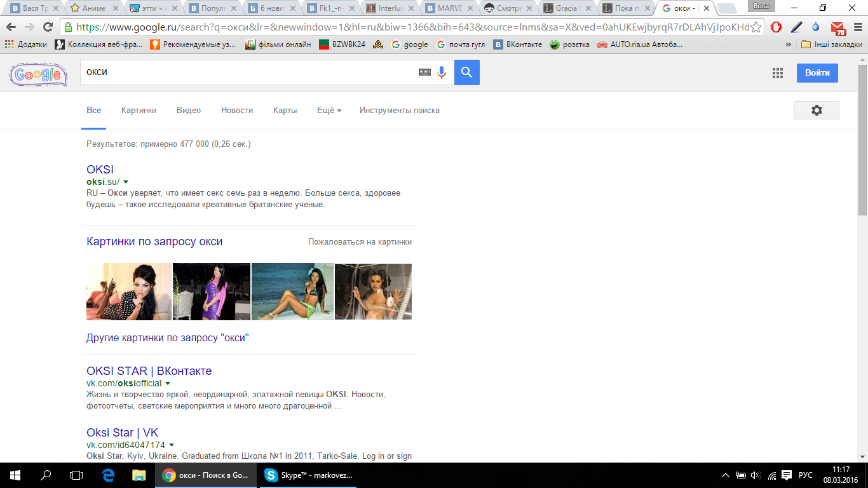The width and height of the screenshot is (868, 488).
Task: Click the Войти sign-in button
Action: pyautogui.click(x=817, y=73)
